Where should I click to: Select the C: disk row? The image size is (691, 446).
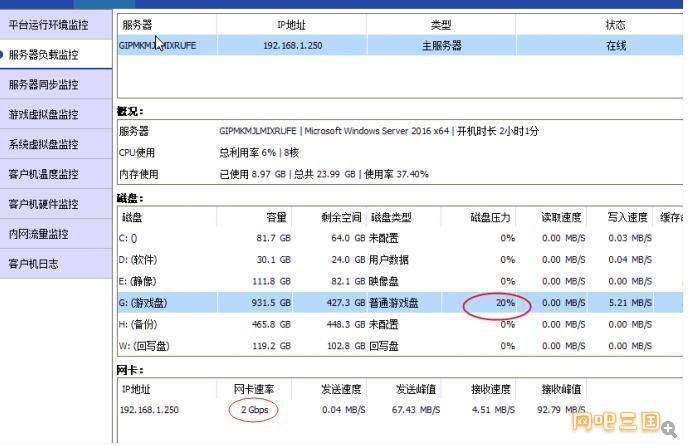[x=400, y=238]
